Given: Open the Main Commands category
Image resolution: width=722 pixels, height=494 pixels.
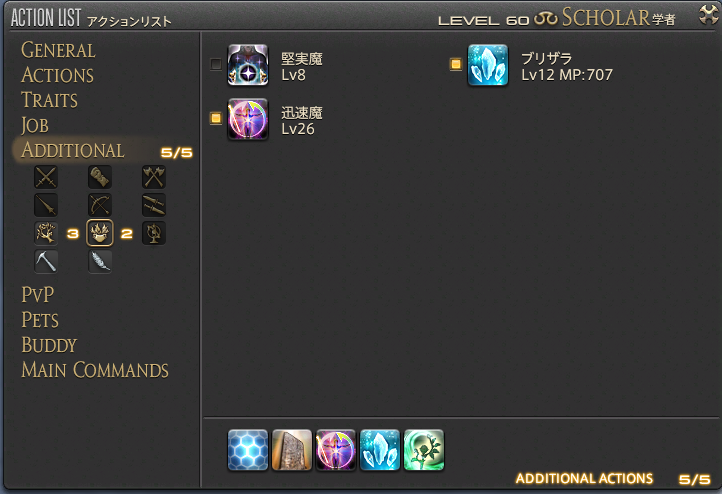Looking at the screenshot, I should click(x=95, y=370).
